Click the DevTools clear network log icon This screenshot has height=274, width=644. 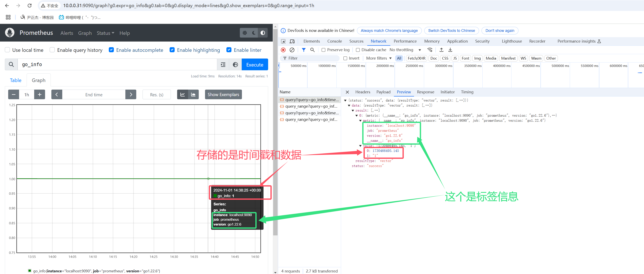pos(292,50)
